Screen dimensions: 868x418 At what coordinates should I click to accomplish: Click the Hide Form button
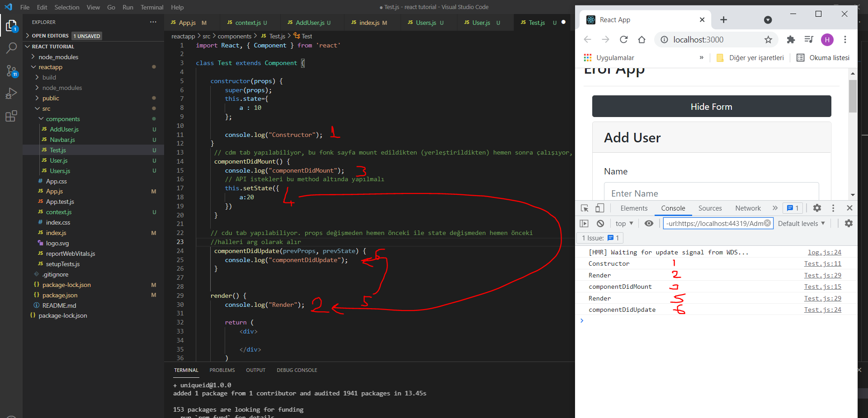click(x=711, y=106)
